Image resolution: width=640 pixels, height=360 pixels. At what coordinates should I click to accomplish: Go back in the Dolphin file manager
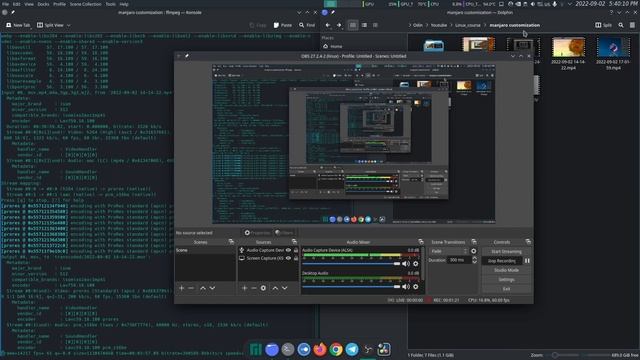pyautogui.click(x=328, y=25)
